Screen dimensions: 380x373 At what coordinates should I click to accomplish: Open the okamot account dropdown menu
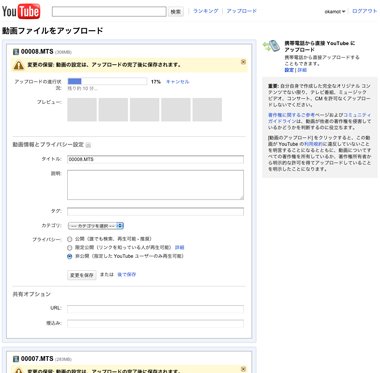335,12
